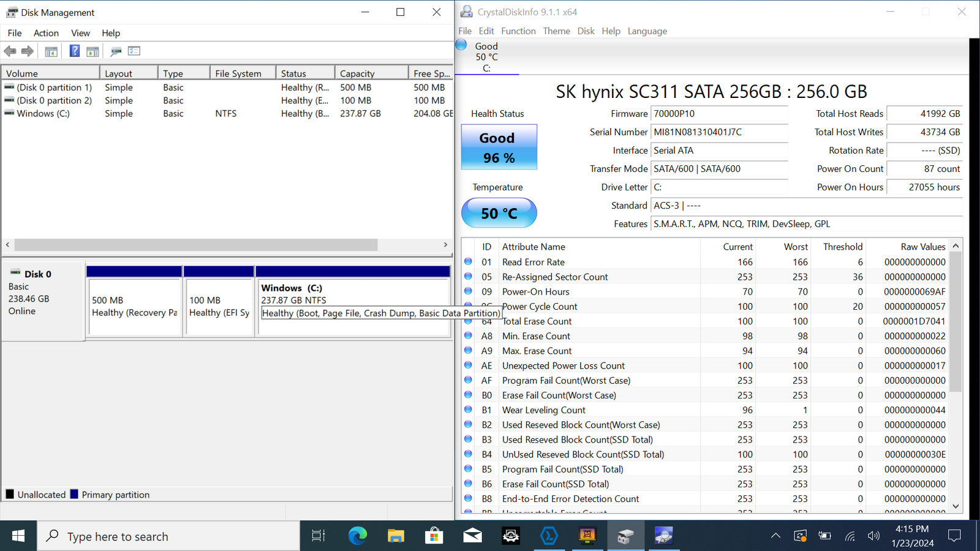Click the status dot beside End-to-End Error Detection Count
The height and width of the screenshot is (551, 980).
click(x=469, y=498)
